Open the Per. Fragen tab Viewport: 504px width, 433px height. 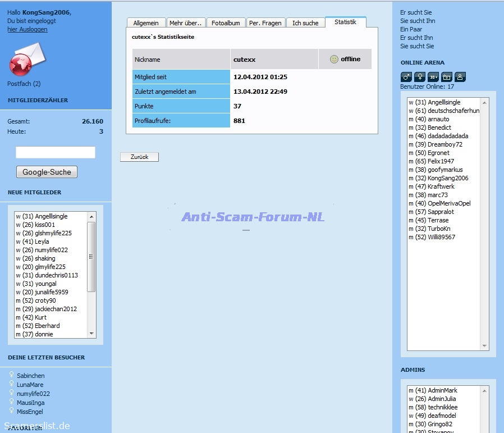265,23
